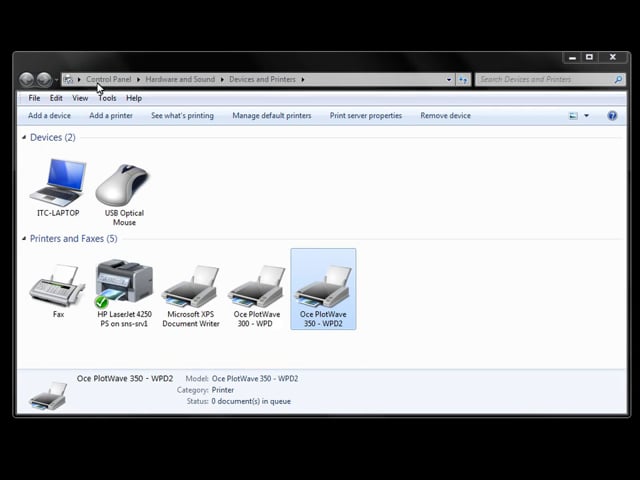Open the Help menu
The height and width of the screenshot is (480, 640).
(x=134, y=98)
